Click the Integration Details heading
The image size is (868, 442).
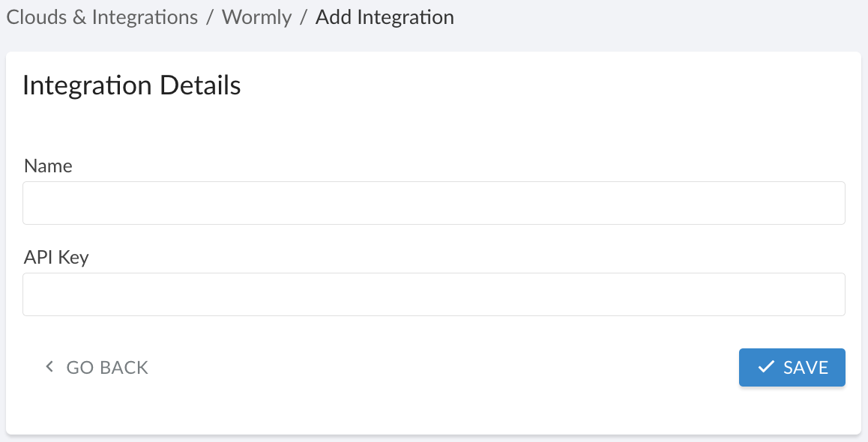pos(132,85)
